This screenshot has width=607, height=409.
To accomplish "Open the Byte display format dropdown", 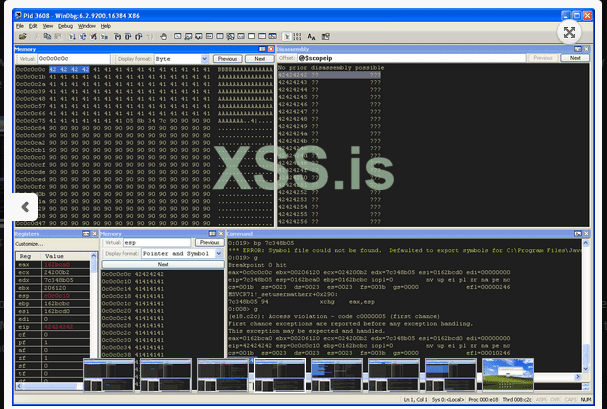I will [x=204, y=59].
